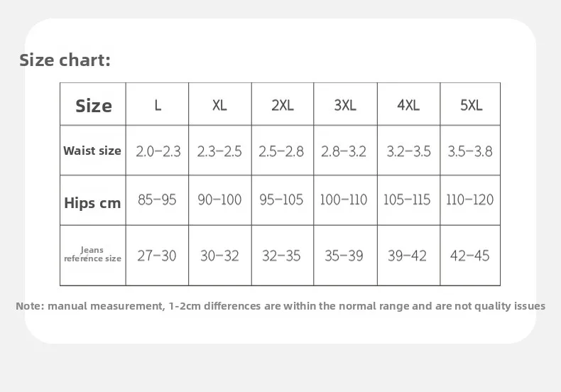Click the hips value 95-105 cell
The height and width of the screenshot is (392, 561).
[282, 200]
